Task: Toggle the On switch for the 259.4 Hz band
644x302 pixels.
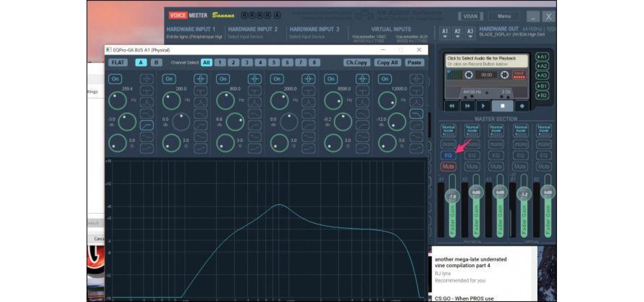Action: click(x=115, y=79)
